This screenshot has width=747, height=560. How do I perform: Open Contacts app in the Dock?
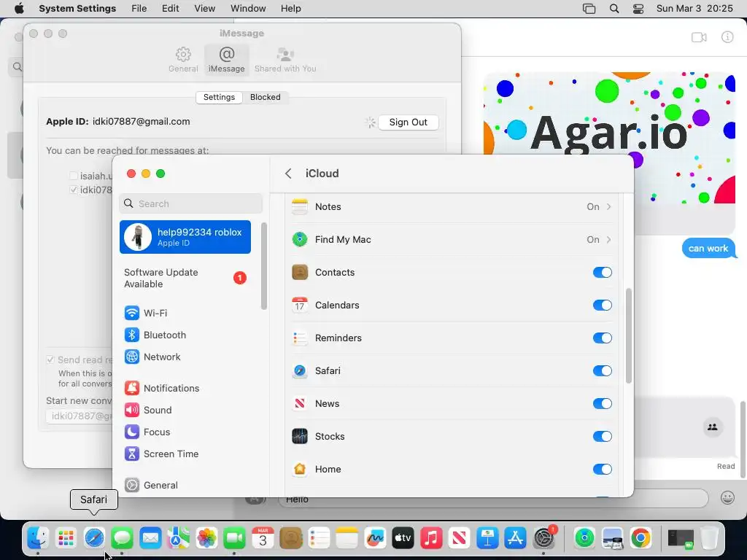(290, 539)
